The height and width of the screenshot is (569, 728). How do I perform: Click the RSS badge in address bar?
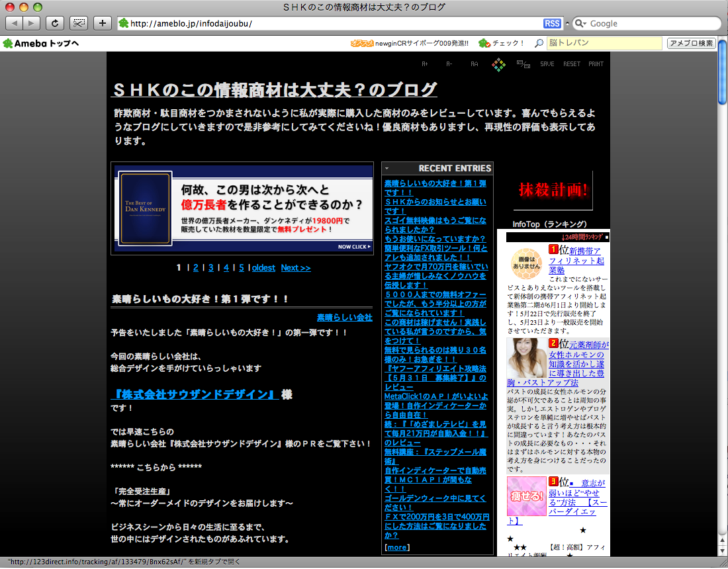552,23
